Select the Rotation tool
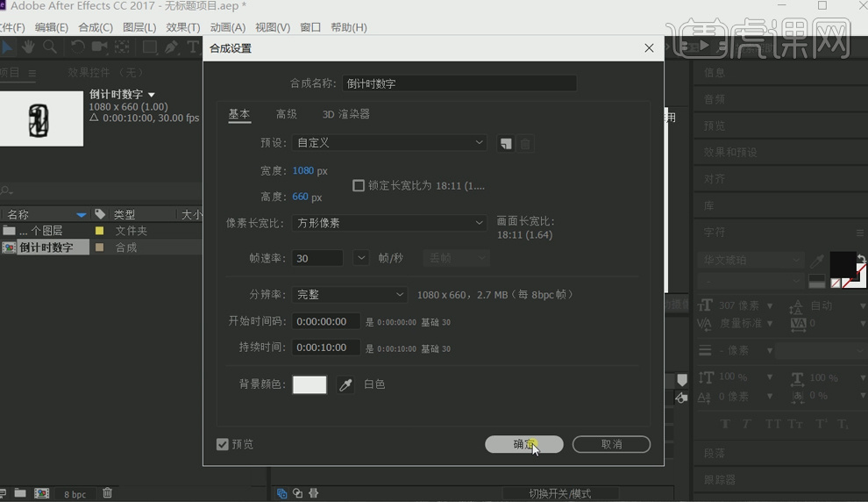868x502 pixels. tap(77, 47)
